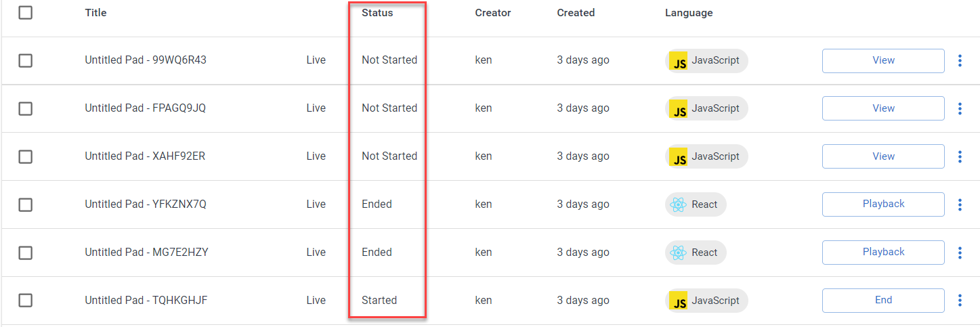Select the checkbox for pad MG7E2HZY
Viewport: 980px width, 327px height.
[x=26, y=253]
